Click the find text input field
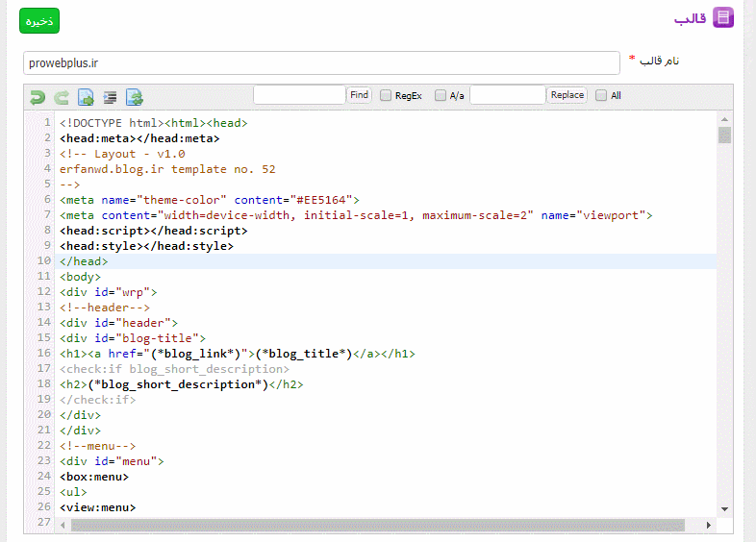756x542 pixels. pos(299,95)
